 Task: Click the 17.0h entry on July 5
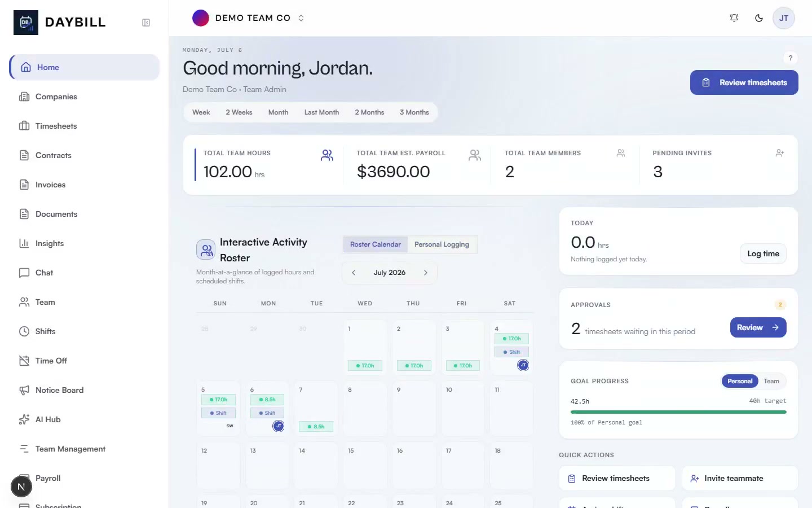[218, 400]
